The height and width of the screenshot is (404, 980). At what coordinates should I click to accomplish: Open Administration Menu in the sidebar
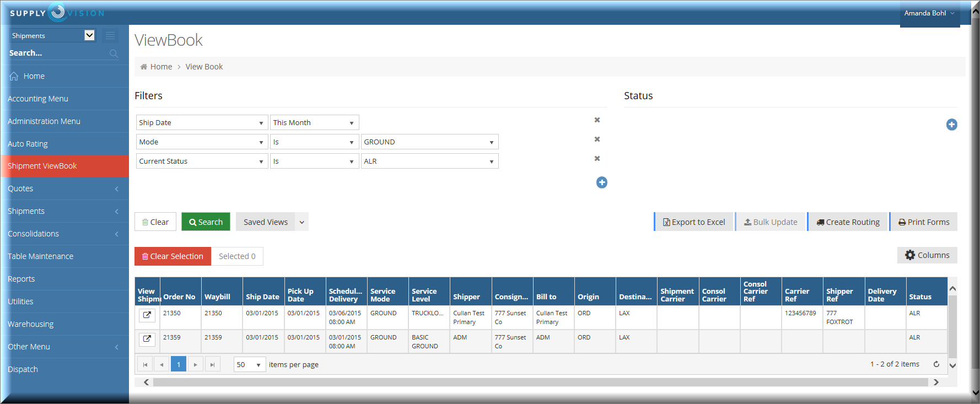click(64, 121)
